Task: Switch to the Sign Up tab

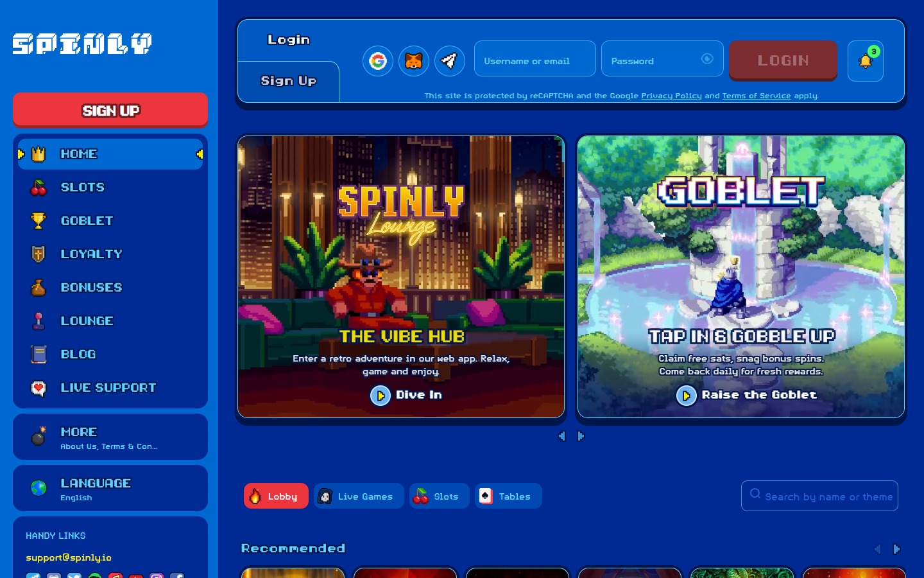Action: coord(288,82)
